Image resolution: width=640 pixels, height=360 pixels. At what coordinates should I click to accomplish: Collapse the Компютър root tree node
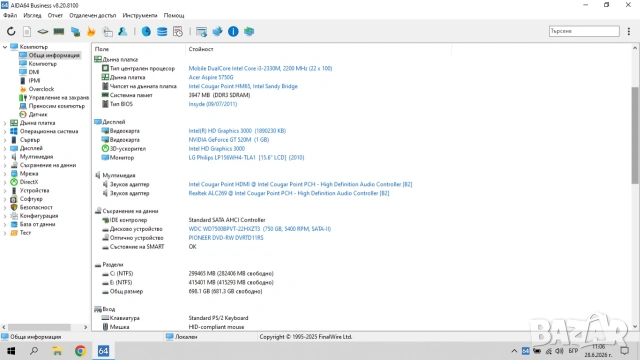coord(5,47)
